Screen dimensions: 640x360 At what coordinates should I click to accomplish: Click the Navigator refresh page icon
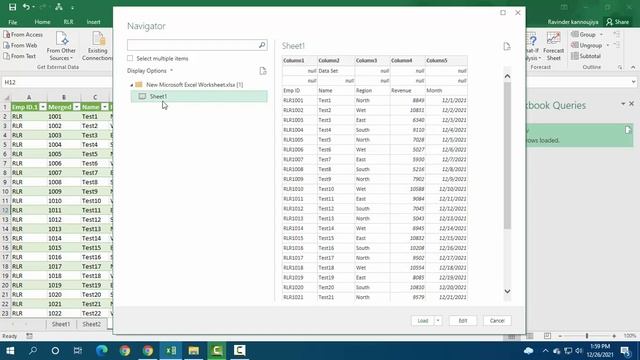(x=263, y=71)
